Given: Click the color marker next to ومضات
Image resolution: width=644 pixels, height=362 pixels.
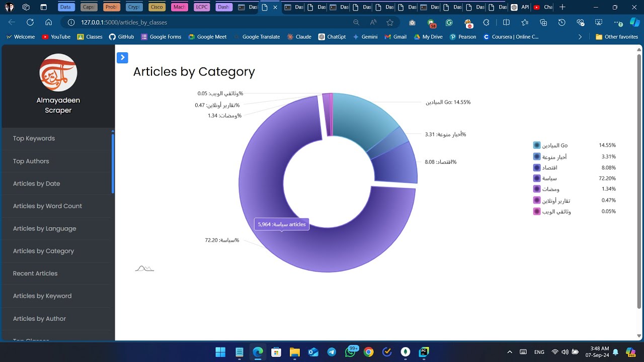Looking at the screenshot, I should tap(536, 189).
